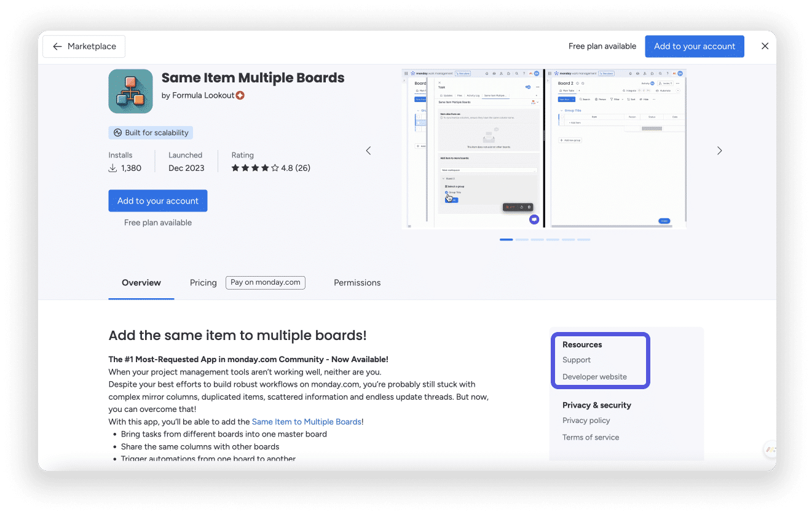This screenshot has width=812, height=514.
Task: Select the first carousel indicator dot
Action: coord(507,240)
